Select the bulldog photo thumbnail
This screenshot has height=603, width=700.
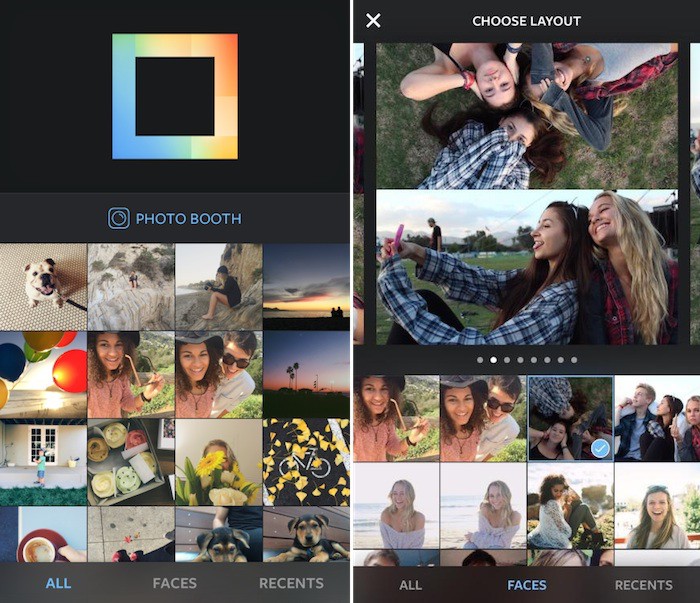pyautogui.click(x=43, y=287)
